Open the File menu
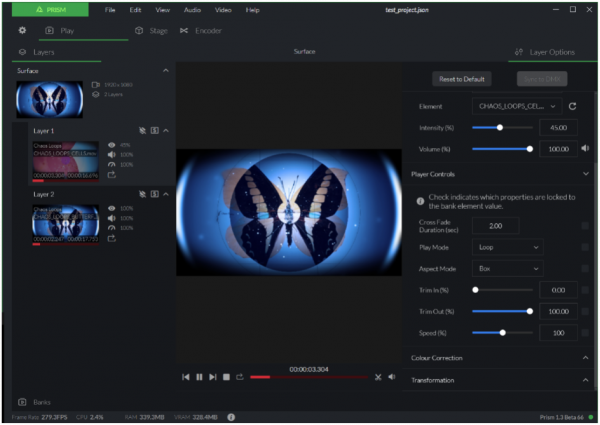 click(110, 10)
